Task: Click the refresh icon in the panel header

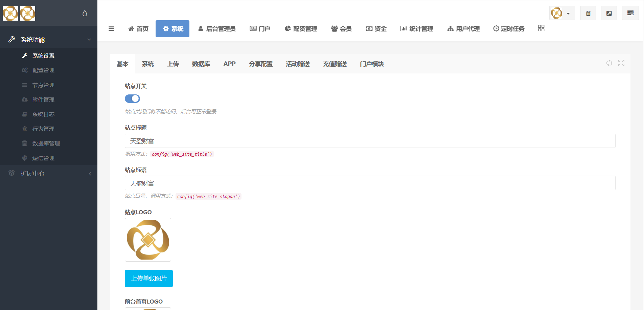Action: pyautogui.click(x=609, y=63)
